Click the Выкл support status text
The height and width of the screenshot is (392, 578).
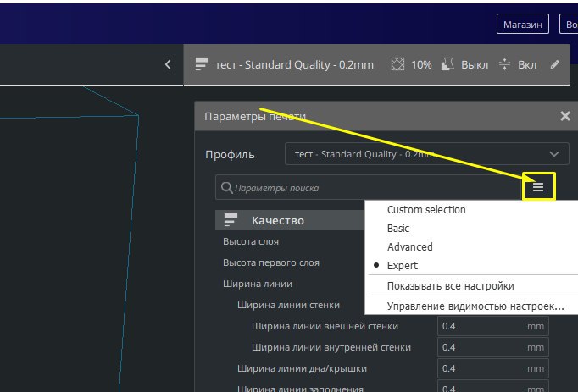(475, 65)
